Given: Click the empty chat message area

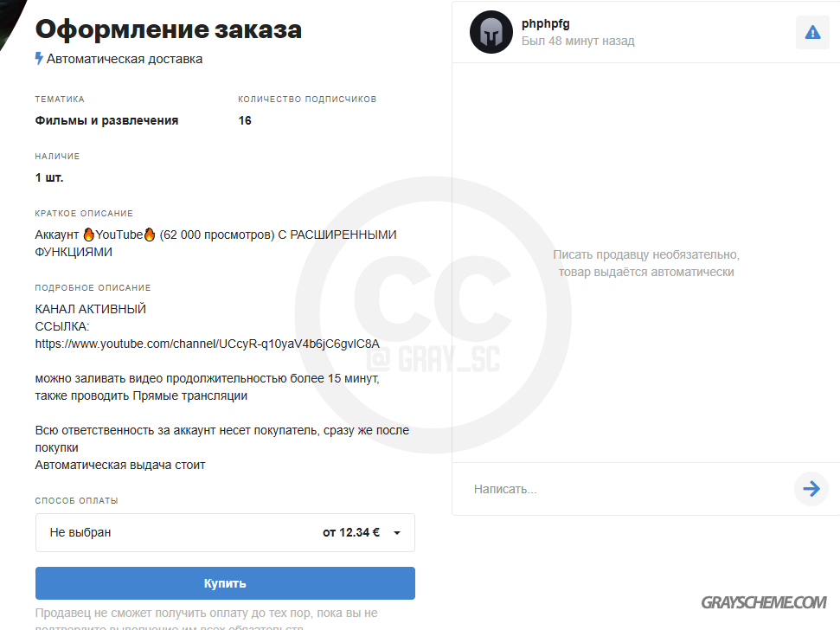Looking at the screenshot, I should point(646,262).
